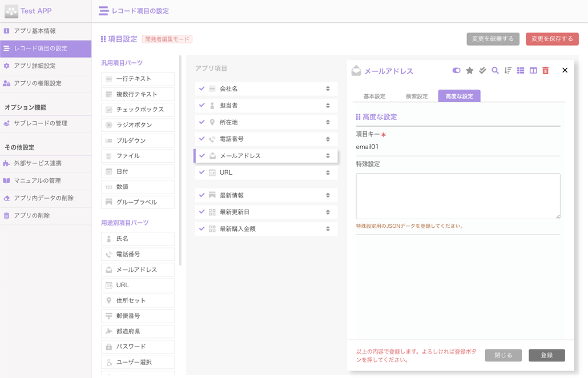588x378 pixels.
Task: Toggle the checkmark on URL app item row
Action: 202,172
